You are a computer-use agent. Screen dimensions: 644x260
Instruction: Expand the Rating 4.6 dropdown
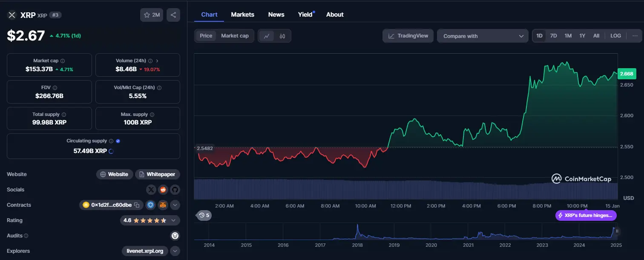(x=150, y=220)
